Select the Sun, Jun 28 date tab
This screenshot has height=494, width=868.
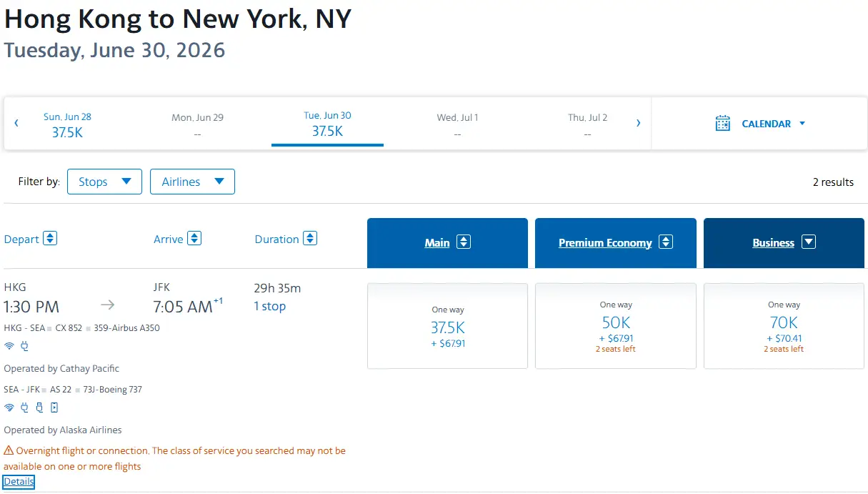tap(67, 124)
